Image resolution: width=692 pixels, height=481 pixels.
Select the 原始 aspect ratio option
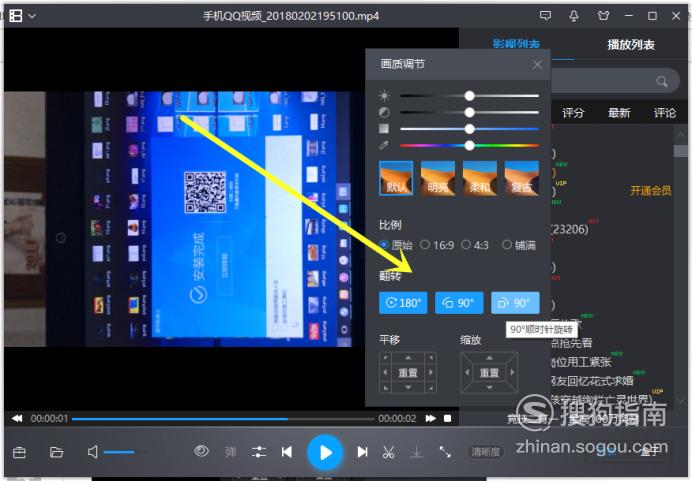[x=396, y=245]
